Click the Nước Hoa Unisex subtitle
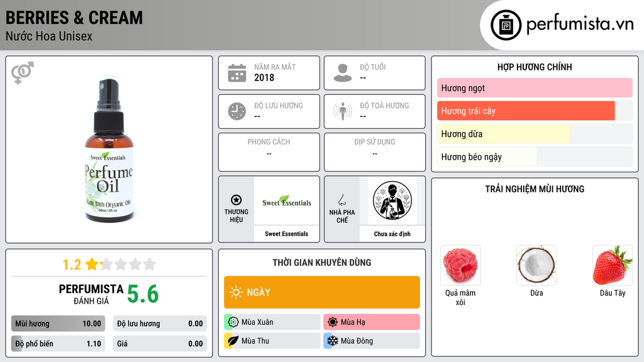644x362 pixels. pyautogui.click(x=49, y=36)
